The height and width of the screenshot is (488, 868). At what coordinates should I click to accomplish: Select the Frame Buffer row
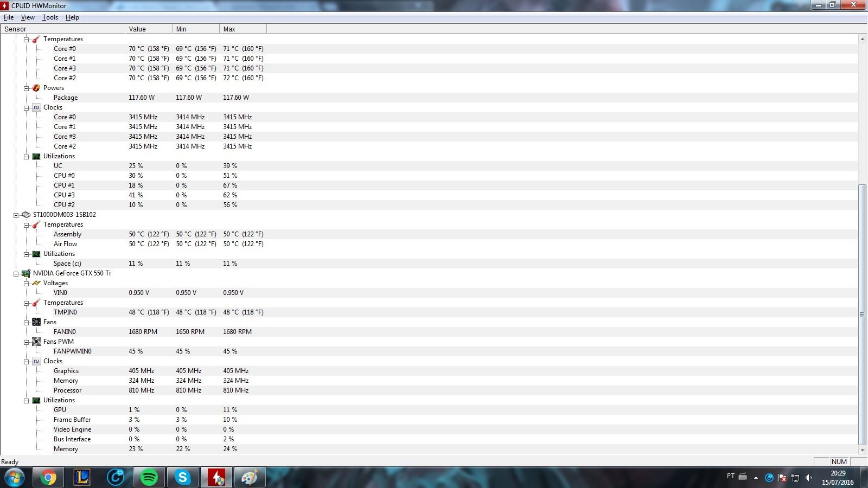tap(429, 420)
